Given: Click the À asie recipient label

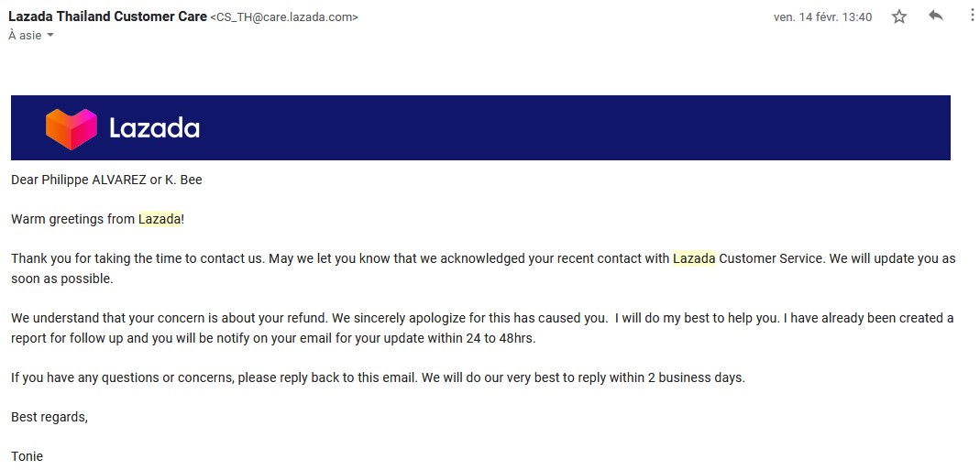Looking at the screenshot, I should click(25, 36).
